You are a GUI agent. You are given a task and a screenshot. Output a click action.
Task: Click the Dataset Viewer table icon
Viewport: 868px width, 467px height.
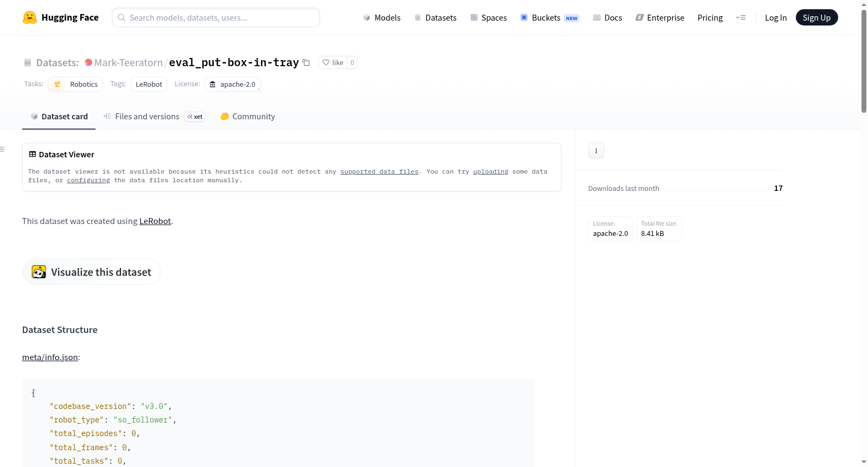[33, 154]
